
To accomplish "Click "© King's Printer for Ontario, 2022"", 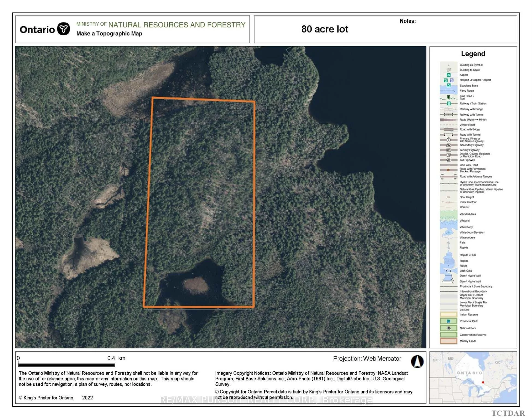I will click(x=56, y=398).
